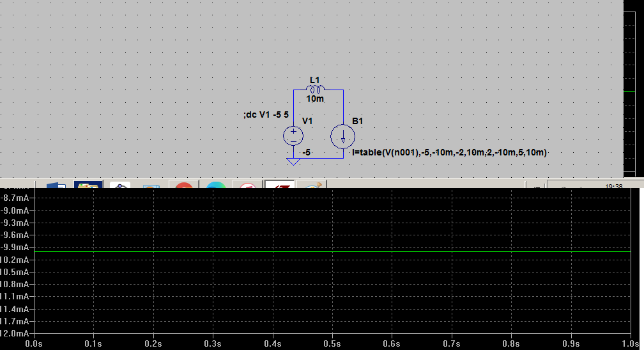Click the 11.4mA label on vertical axis

click(x=17, y=309)
